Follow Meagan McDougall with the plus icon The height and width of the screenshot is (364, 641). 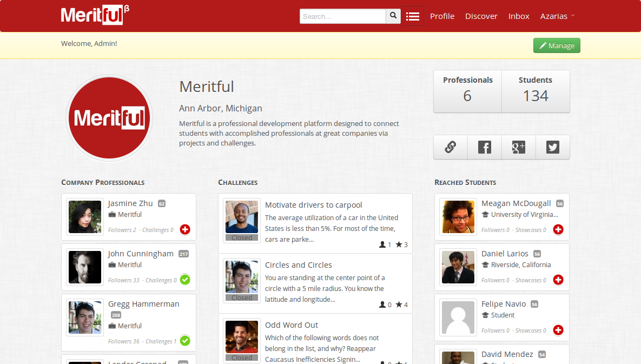(558, 229)
